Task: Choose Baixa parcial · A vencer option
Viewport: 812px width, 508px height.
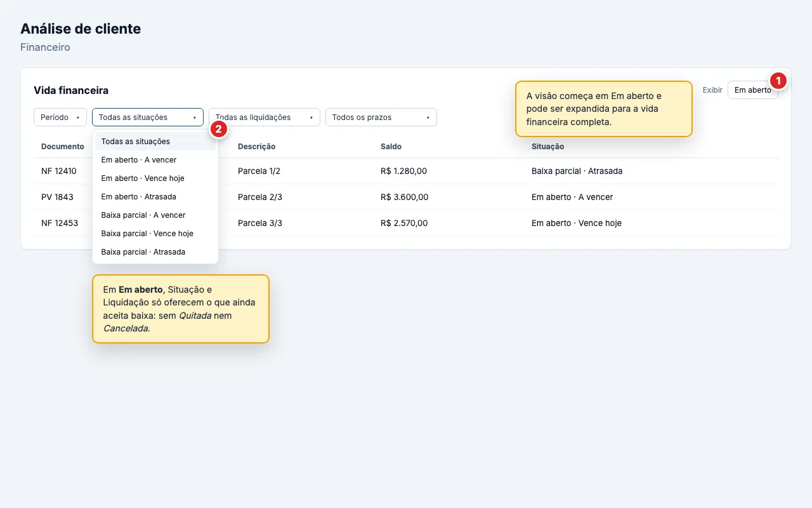Action: tap(155, 215)
